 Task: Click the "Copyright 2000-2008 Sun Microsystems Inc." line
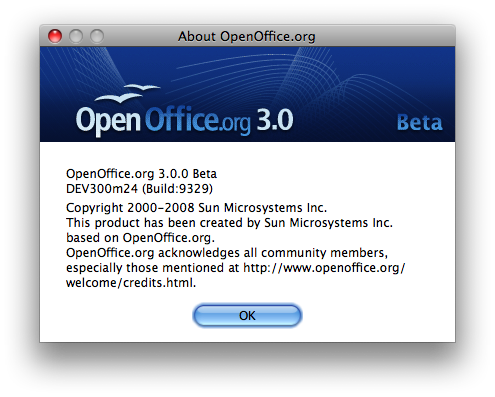pyautogui.click(x=196, y=208)
